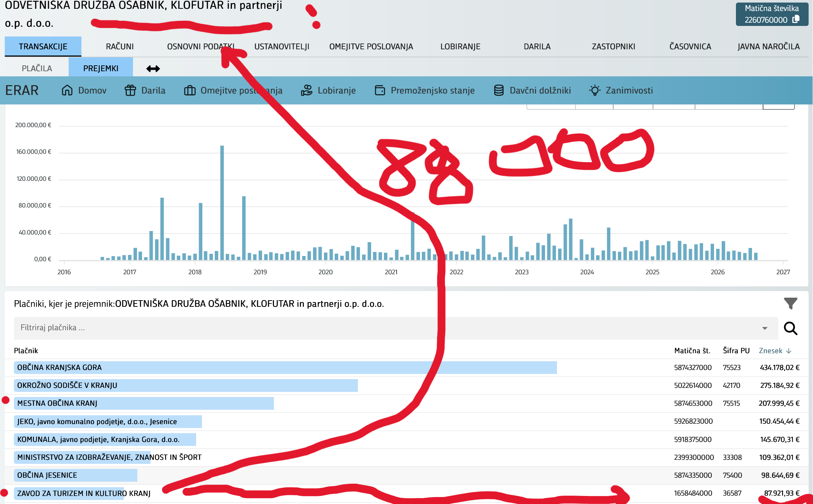Open Premoženjsko stanje page

pos(424,90)
